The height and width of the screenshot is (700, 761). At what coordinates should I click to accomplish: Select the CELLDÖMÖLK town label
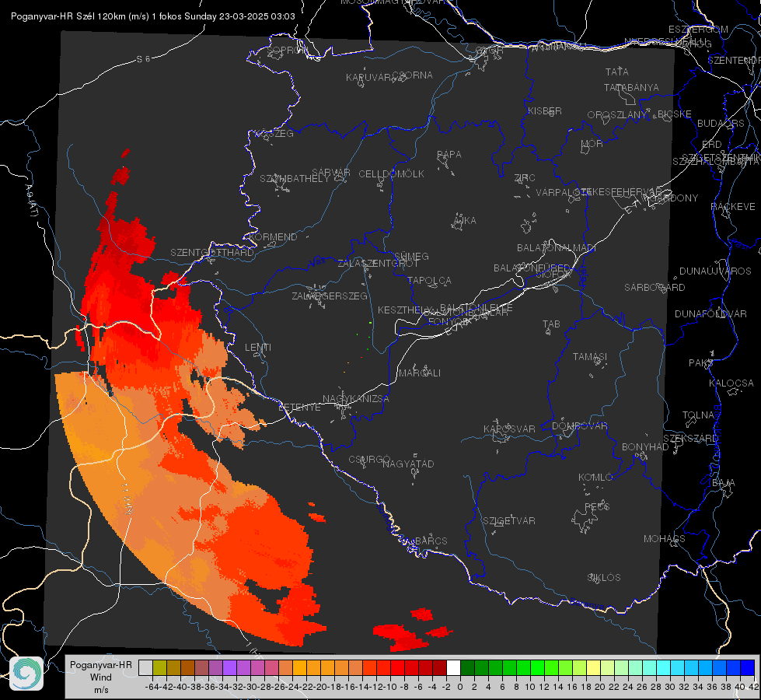[x=391, y=174]
